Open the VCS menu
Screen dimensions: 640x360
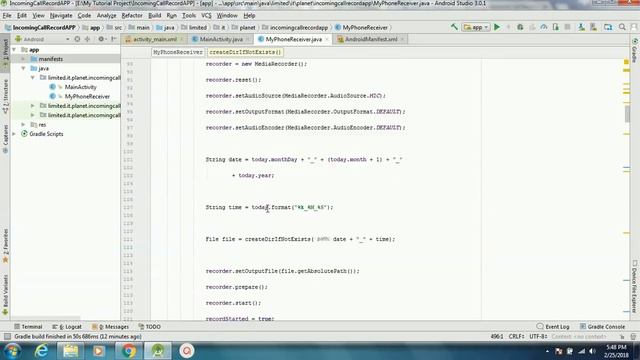point(206,16)
